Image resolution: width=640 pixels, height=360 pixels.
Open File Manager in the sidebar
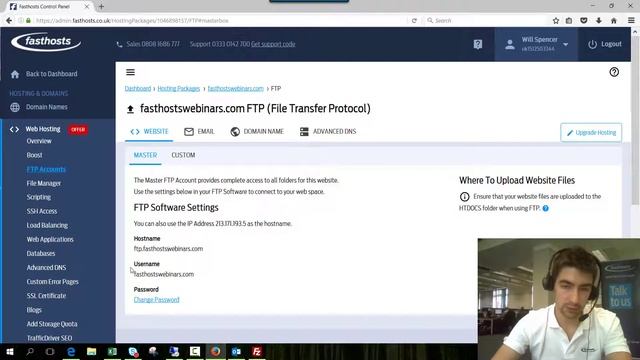click(x=44, y=183)
